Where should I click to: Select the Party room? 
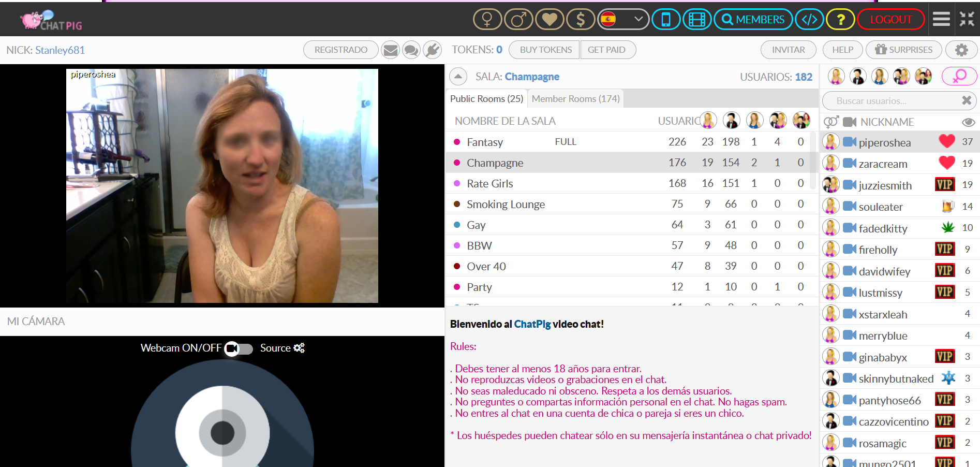pos(632,287)
